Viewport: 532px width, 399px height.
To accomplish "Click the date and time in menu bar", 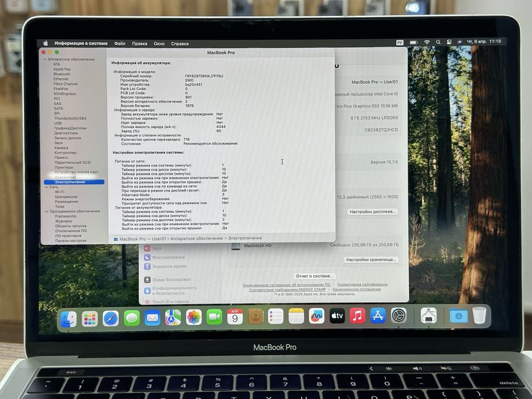I will click(x=484, y=42).
